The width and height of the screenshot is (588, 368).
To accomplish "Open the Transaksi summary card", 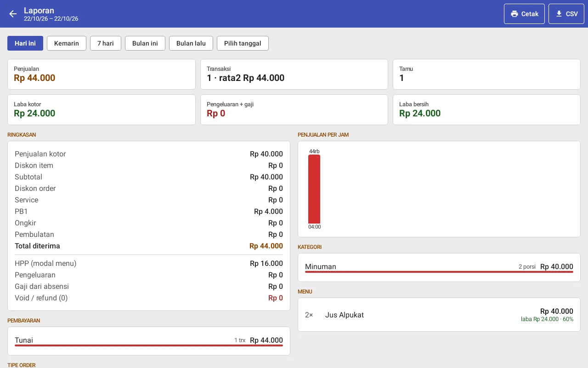I will point(294,74).
